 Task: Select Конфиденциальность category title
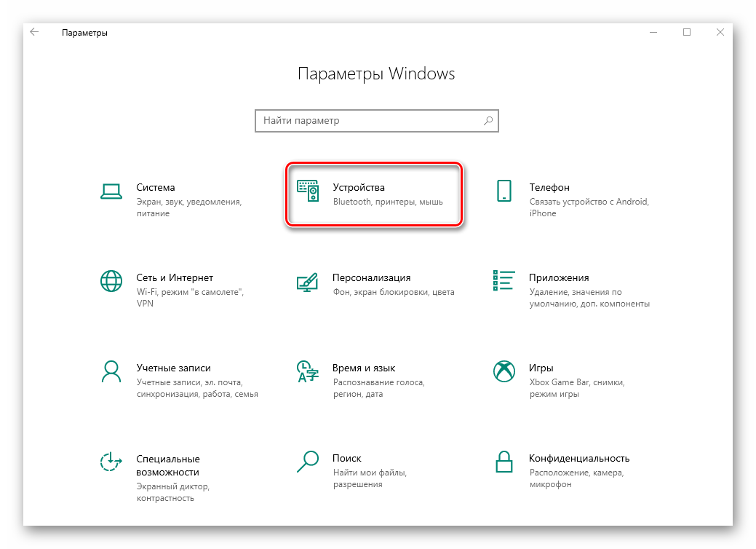pyautogui.click(x=579, y=458)
